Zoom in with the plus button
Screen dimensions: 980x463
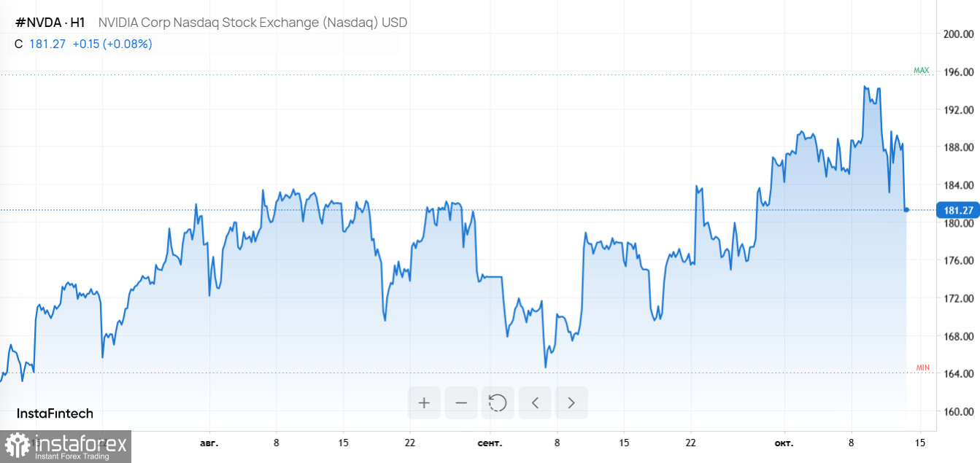tap(424, 402)
